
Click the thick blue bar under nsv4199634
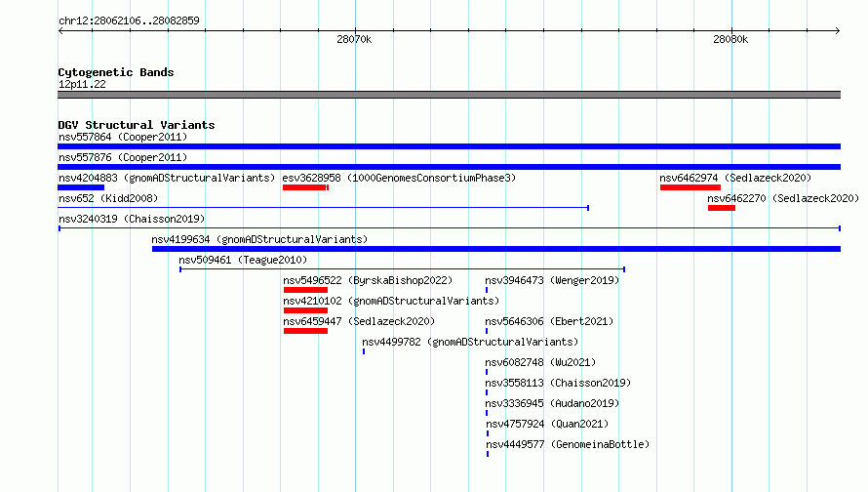point(496,249)
